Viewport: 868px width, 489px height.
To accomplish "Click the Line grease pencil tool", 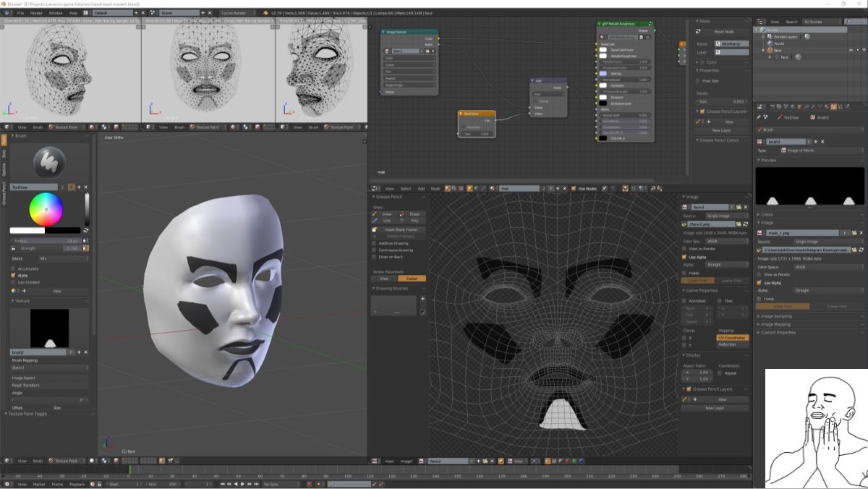I will coord(386,221).
